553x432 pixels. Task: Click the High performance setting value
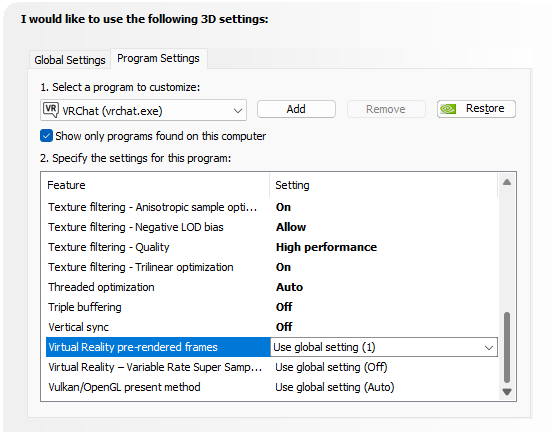pos(326,247)
